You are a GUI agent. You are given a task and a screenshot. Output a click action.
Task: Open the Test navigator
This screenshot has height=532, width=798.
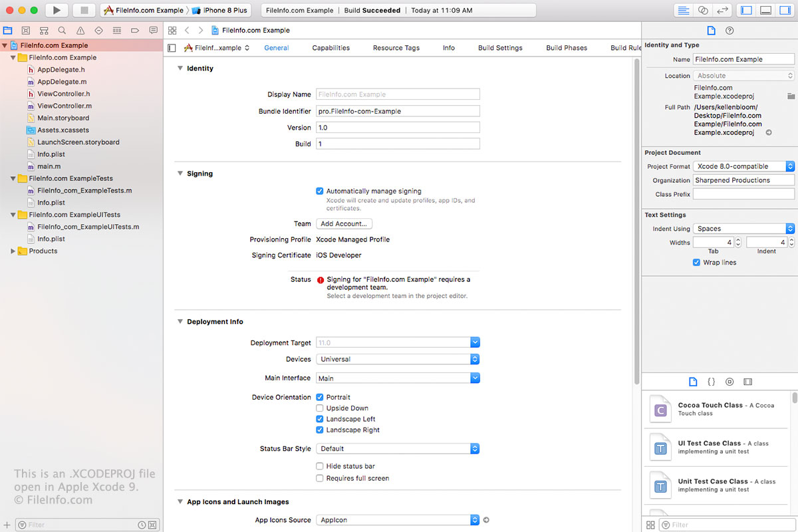click(98, 31)
